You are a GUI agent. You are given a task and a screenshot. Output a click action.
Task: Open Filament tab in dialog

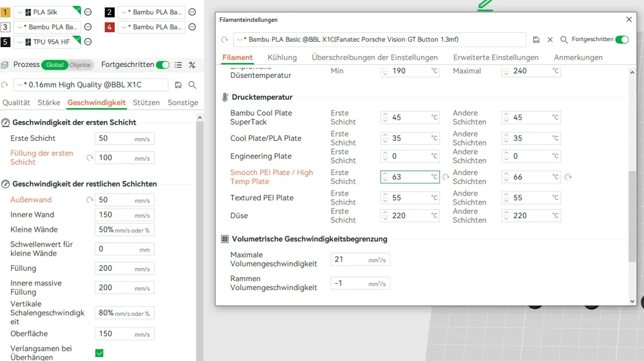coord(238,57)
